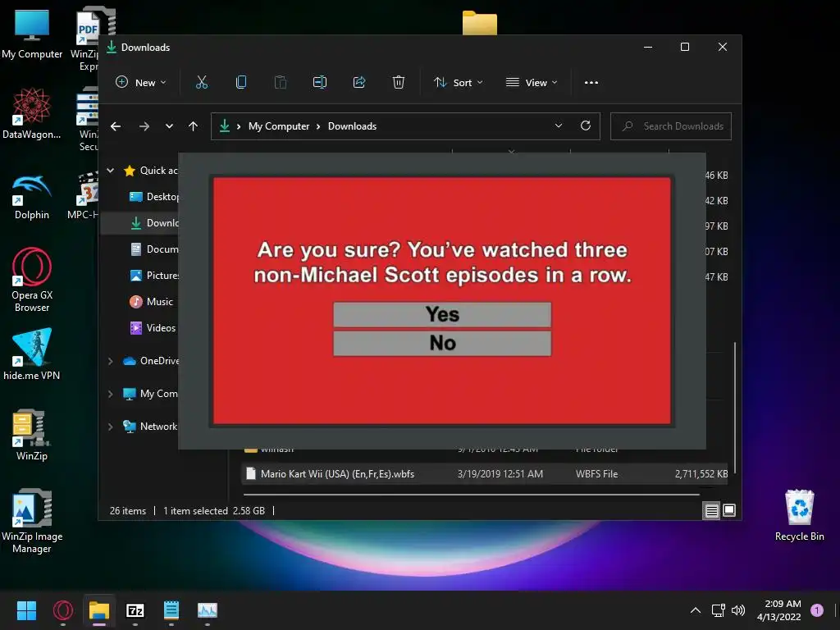Show hidden system tray icons

pos(696,610)
